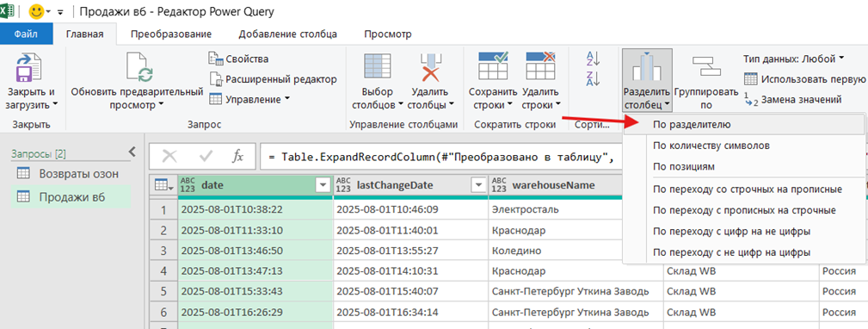Click cell 2025-08-01T16:34:14

(410, 313)
